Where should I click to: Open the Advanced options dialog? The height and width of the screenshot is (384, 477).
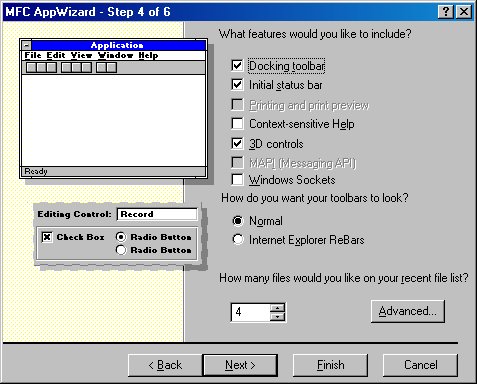(x=408, y=311)
